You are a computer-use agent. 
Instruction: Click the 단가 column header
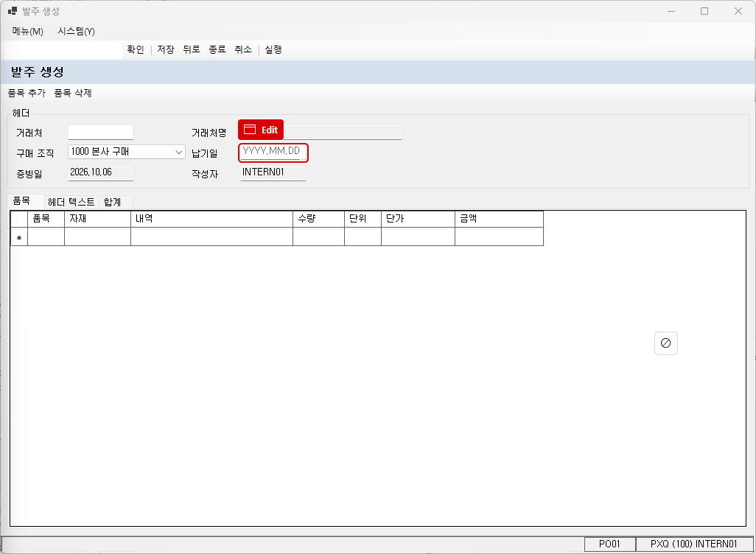pyautogui.click(x=418, y=219)
